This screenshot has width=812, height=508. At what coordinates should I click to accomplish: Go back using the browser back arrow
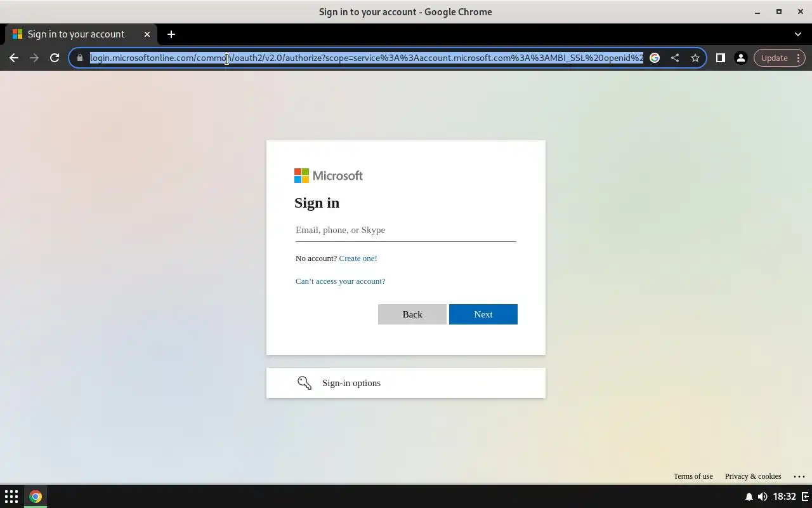(14, 58)
